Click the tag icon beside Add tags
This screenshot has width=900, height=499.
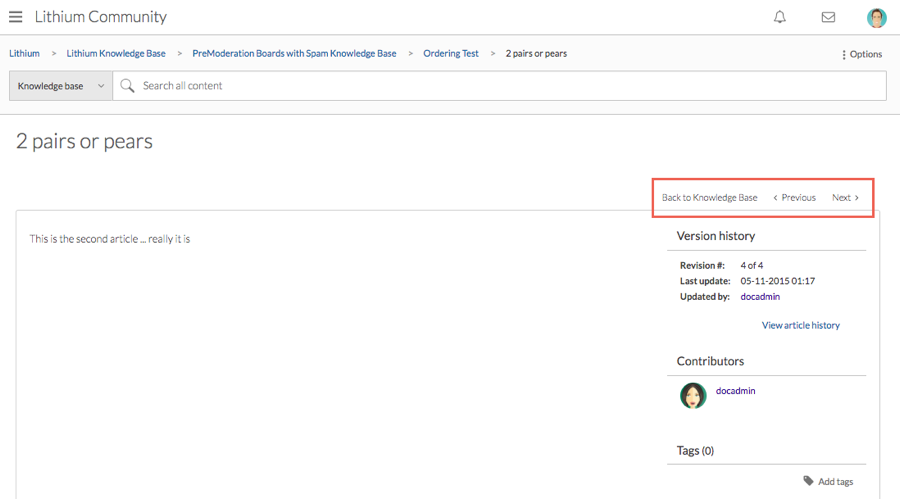808,481
